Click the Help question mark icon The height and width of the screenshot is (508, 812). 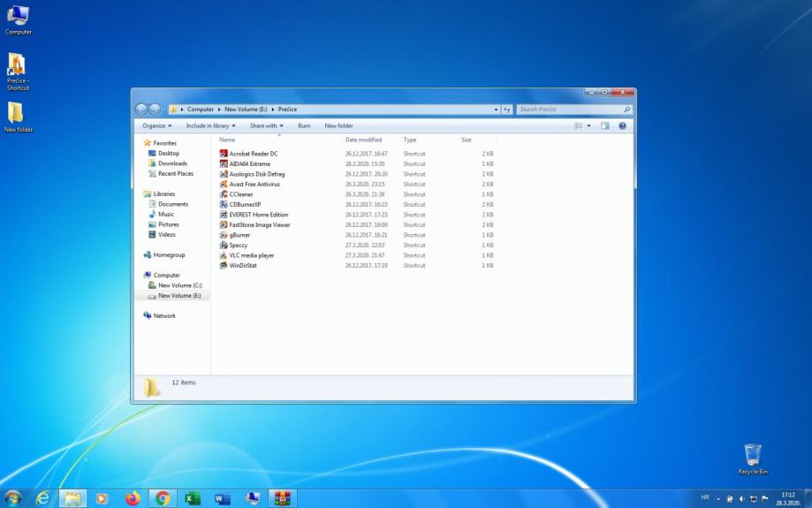coord(622,125)
